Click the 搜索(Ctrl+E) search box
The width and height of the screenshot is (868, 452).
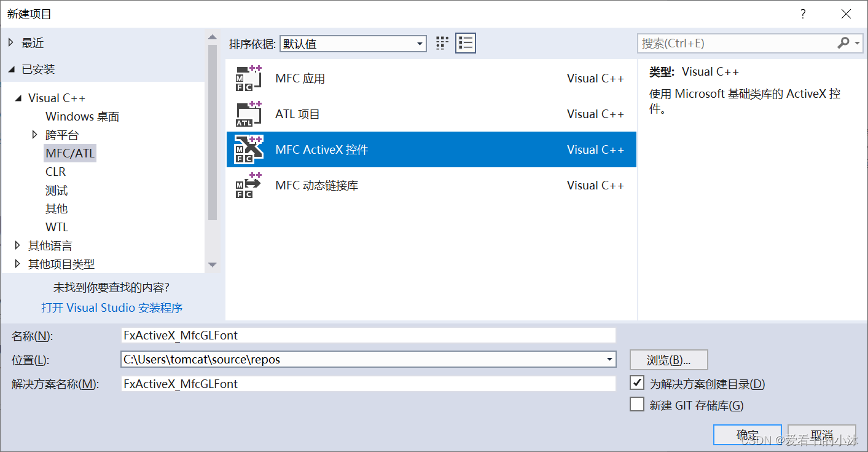(737, 43)
